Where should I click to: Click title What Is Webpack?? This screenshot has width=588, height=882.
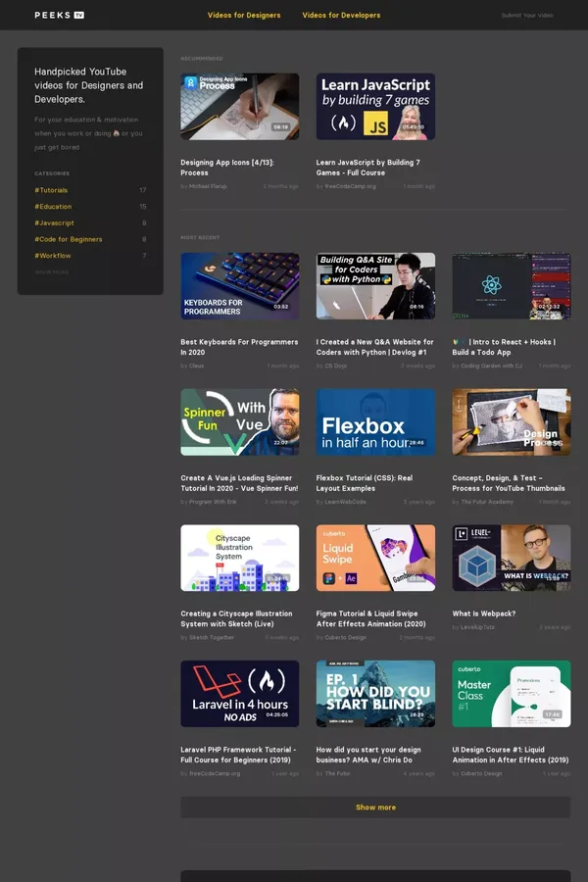coord(484,613)
